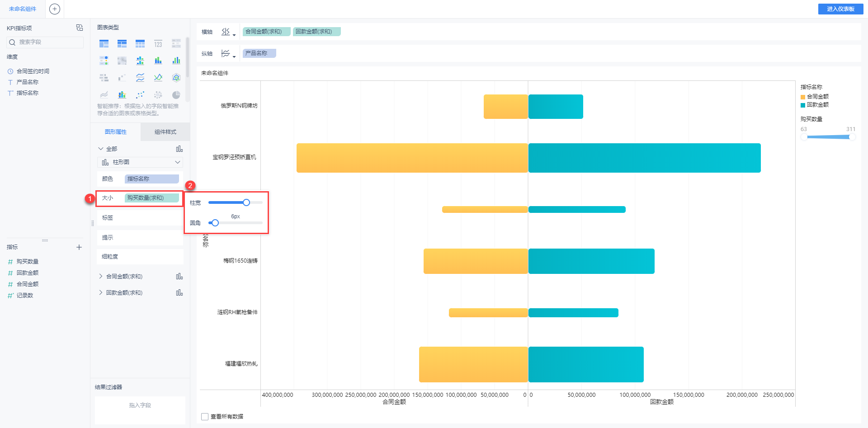Click the add new component plus icon
Screen dimensions: 868x428
[x=55, y=9]
